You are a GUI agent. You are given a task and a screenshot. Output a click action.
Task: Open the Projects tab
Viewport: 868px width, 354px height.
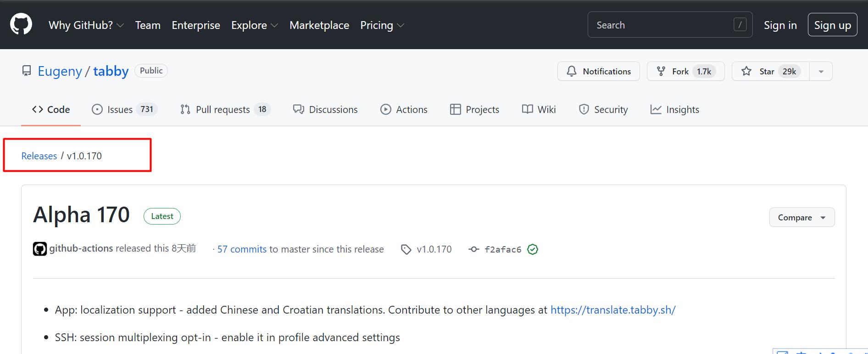[474, 110]
